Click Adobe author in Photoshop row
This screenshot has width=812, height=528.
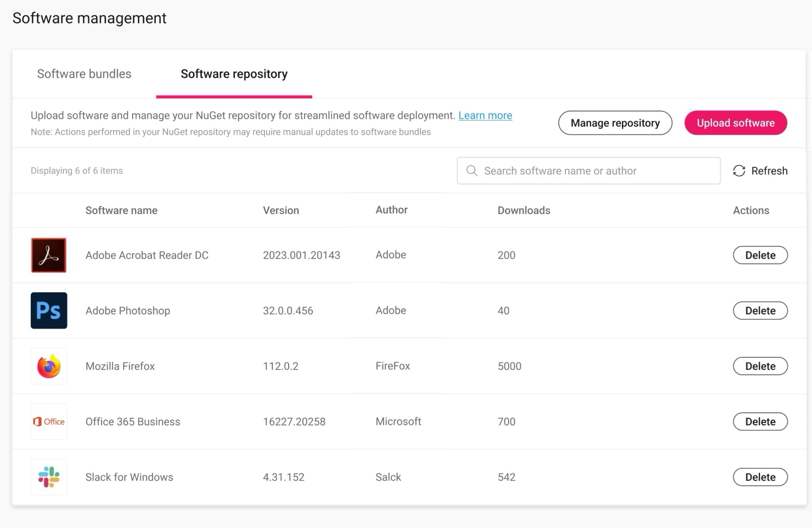coord(391,310)
